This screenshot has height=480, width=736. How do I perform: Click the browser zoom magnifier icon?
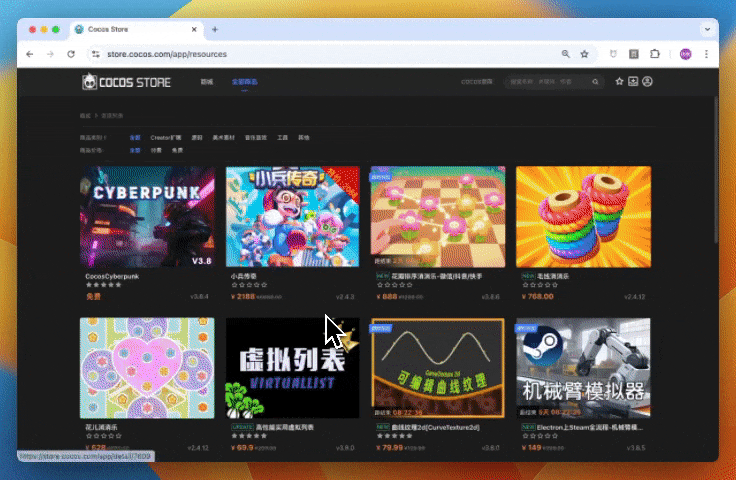[x=566, y=54]
